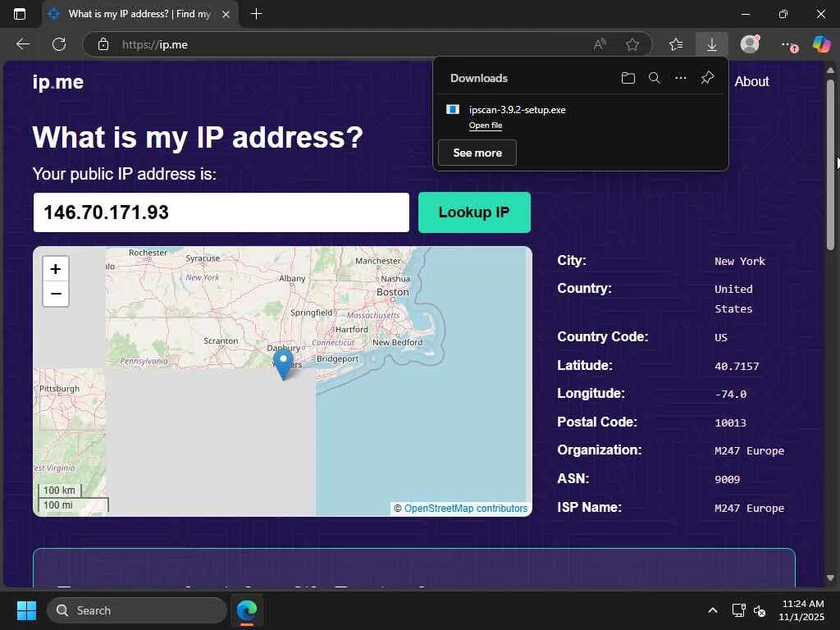Click the Postal Code value 10013

pos(730,422)
